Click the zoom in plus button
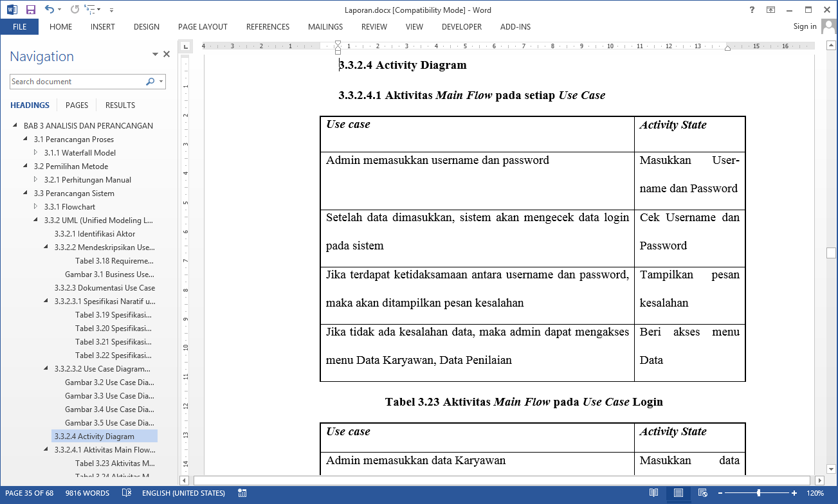Viewport: 838px width, 504px height. point(794,493)
